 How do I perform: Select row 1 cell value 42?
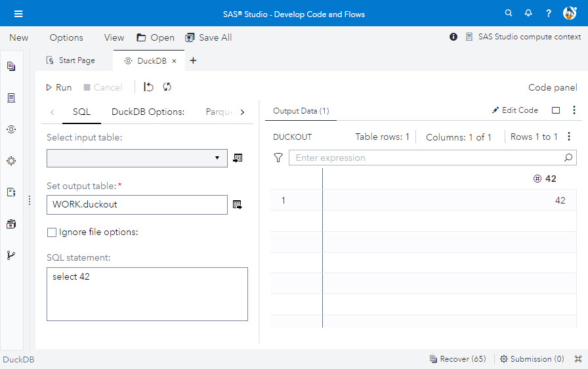tap(450, 200)
